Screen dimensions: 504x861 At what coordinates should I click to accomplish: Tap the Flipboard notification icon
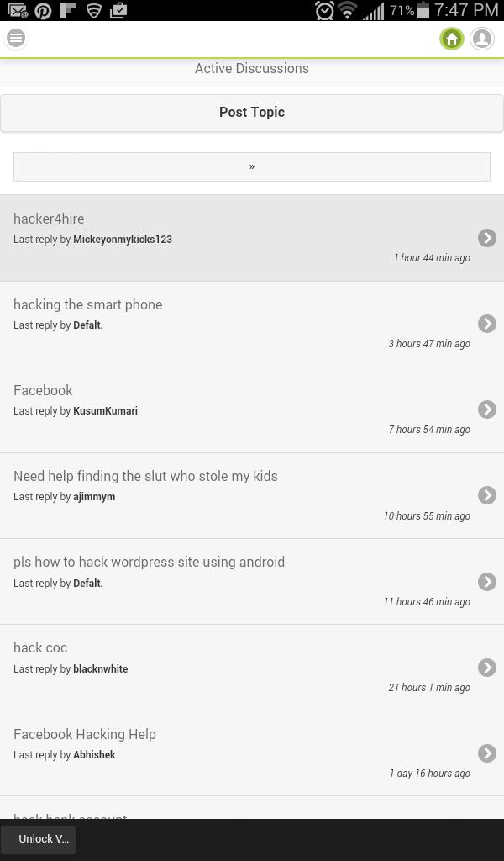coord(69,11)
